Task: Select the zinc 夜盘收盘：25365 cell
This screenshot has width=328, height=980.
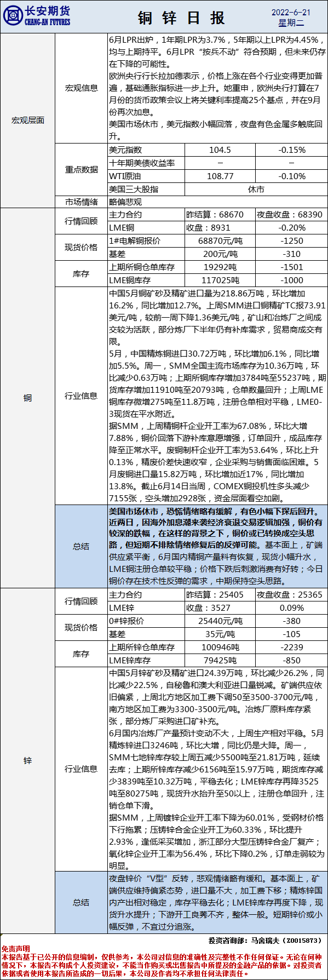Action: [x=291, y=594]
